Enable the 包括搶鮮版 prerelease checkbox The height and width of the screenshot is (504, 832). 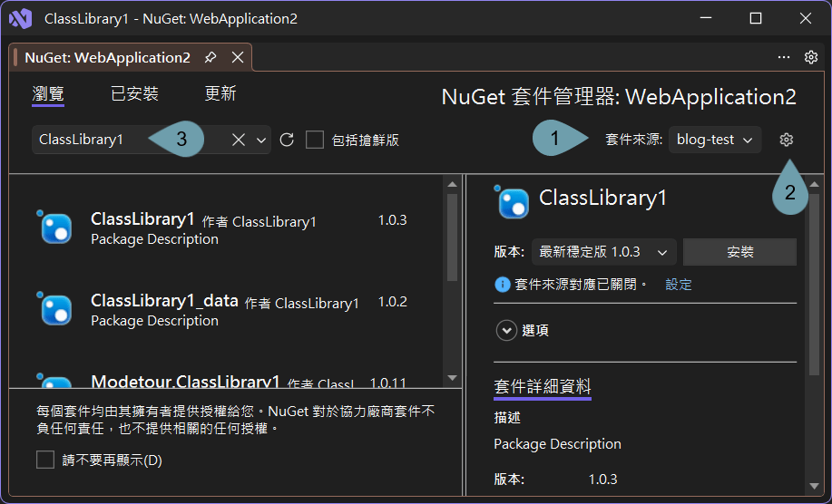[x=315, y=140]
